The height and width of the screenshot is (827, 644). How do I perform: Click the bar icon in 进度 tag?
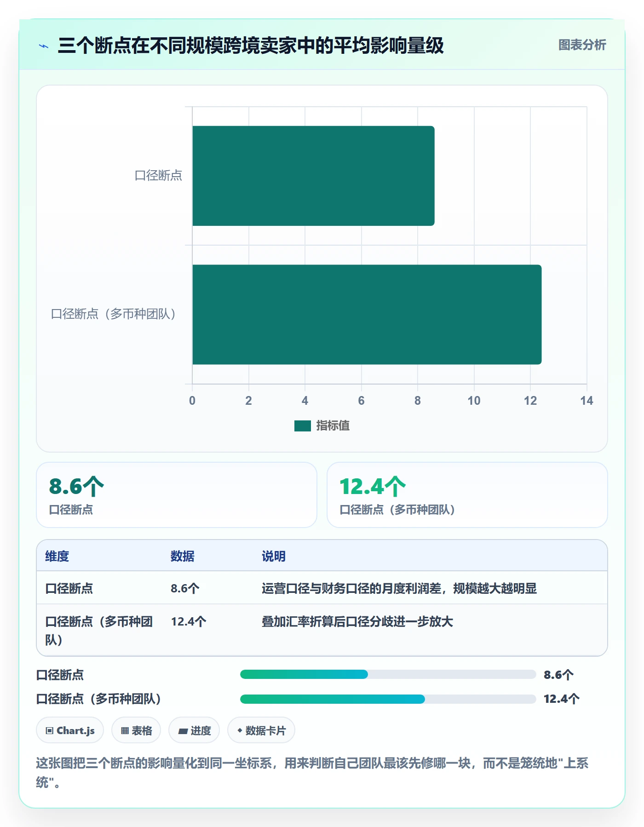(x=183, y=731)
